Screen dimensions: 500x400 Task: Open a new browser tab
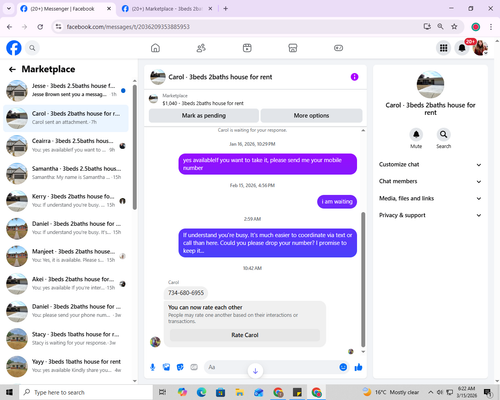coord(226,9)
